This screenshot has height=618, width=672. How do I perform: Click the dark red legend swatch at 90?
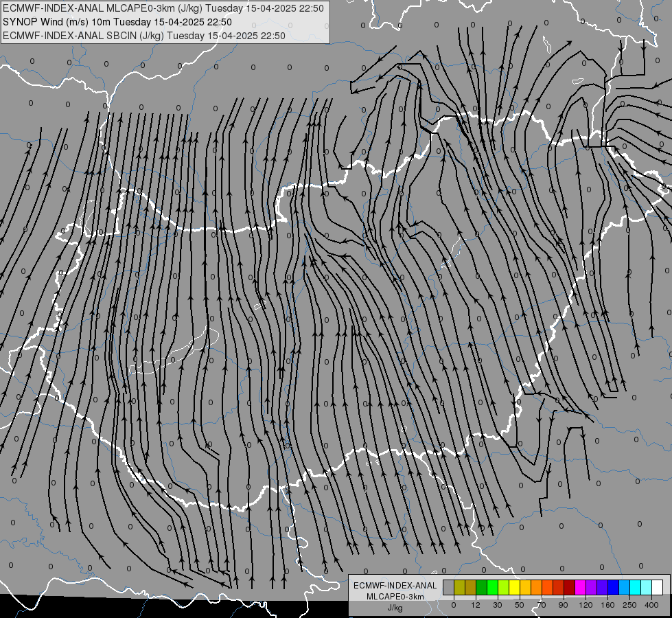coord(570,587)
